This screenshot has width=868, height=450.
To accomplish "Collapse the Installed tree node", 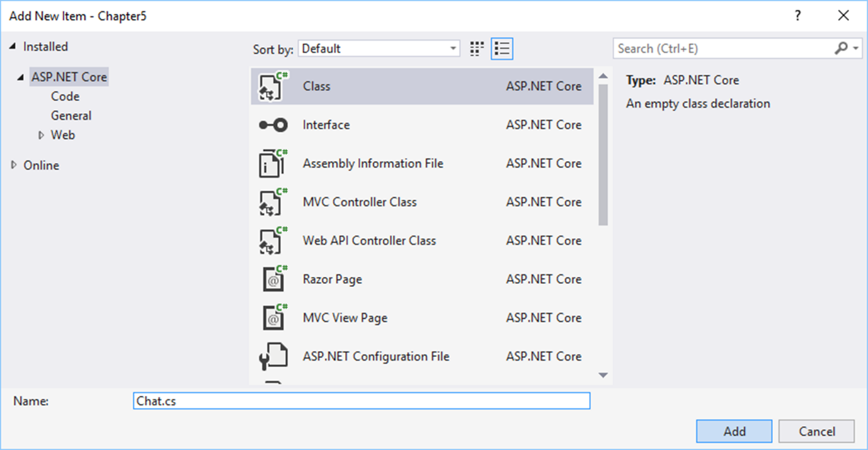I will coord(13,47).
